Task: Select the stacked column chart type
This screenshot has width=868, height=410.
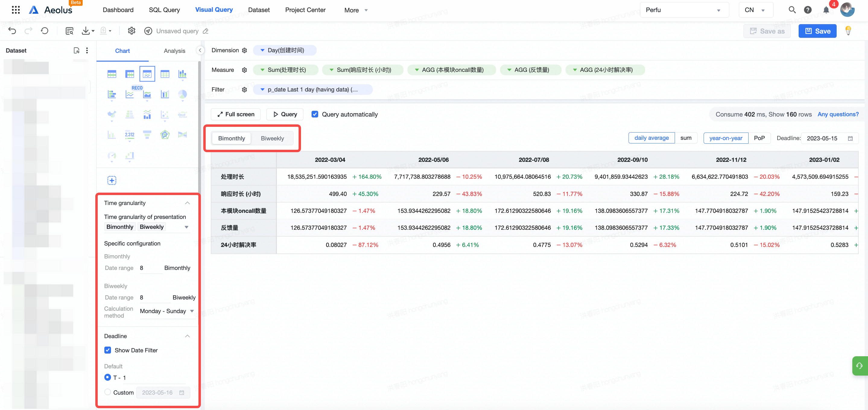Action: [182, 74]
